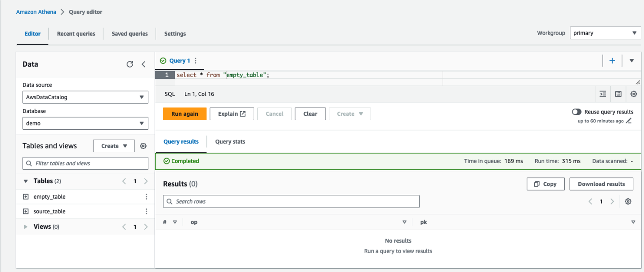Open the empty_table three-dot menu
This screenshot has width=644, height=272.
click(x=146, y=196)
